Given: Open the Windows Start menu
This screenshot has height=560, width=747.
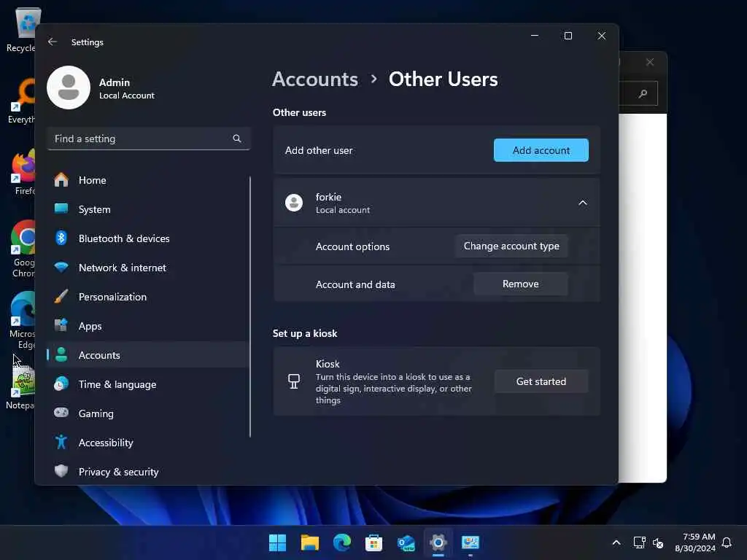Looking at the screenshot, I should tap(277, 542).
